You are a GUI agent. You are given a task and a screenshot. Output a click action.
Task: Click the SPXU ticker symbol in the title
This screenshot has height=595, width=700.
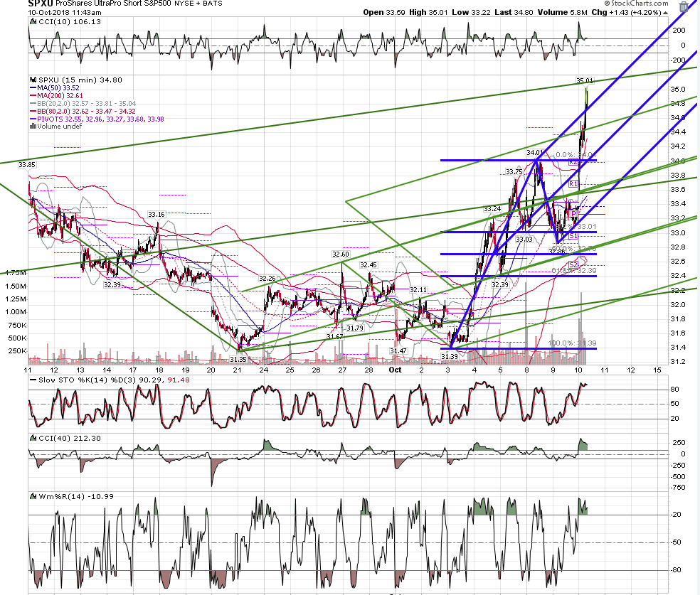(41, 4)
